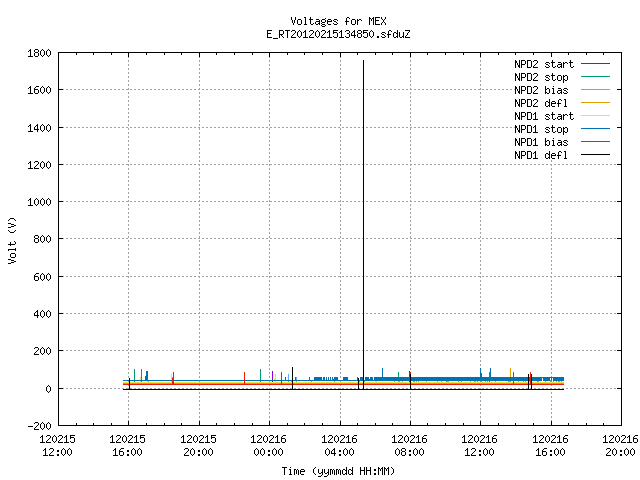The image size is (640, 480).
Task: Select the 'NPD2 bias' legend label
Action: click(x=541, y=90)
